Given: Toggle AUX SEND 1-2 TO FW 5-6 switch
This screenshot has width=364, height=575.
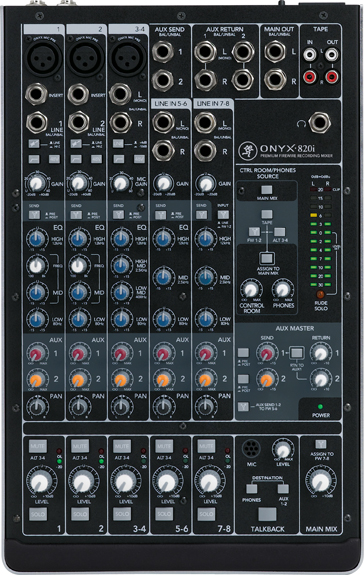Looking at the screenshot, I should click(243, 406).
